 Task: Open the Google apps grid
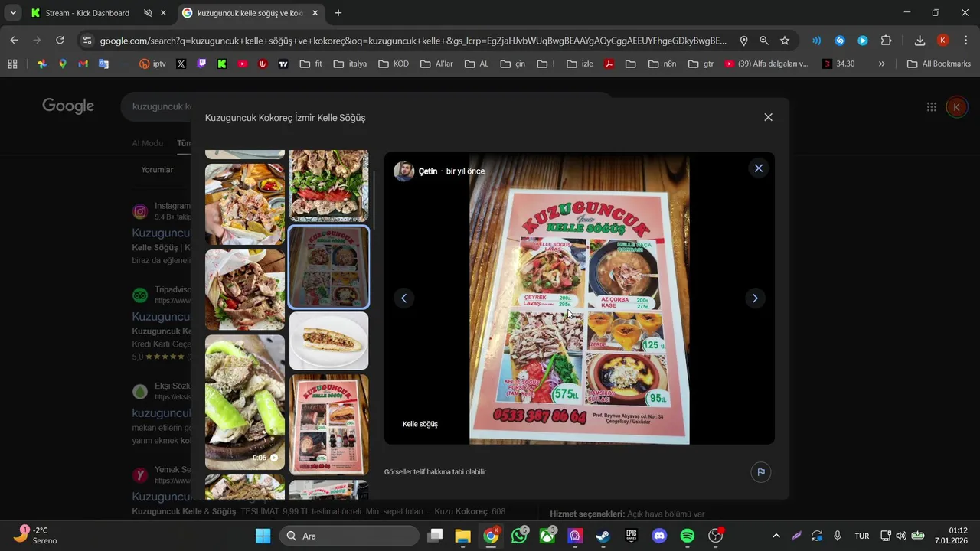[931, 107]
